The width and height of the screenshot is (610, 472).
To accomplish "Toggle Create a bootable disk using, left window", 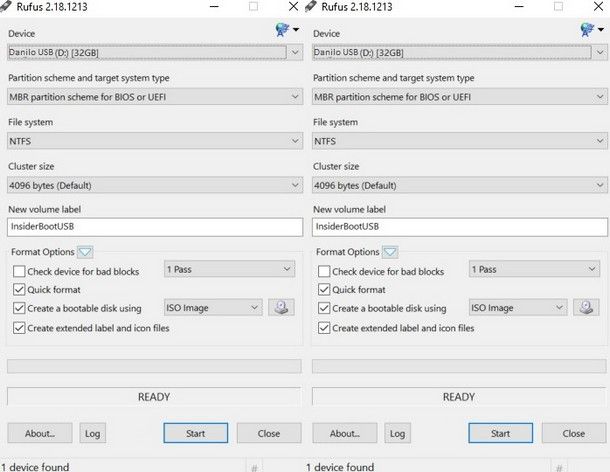I will [19, 308].
